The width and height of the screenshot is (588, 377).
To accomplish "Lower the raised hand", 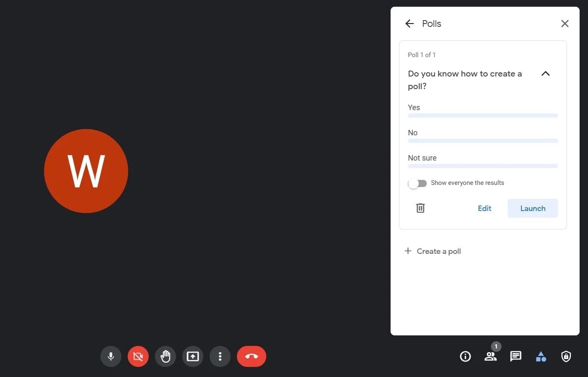I will pos(165,356).
